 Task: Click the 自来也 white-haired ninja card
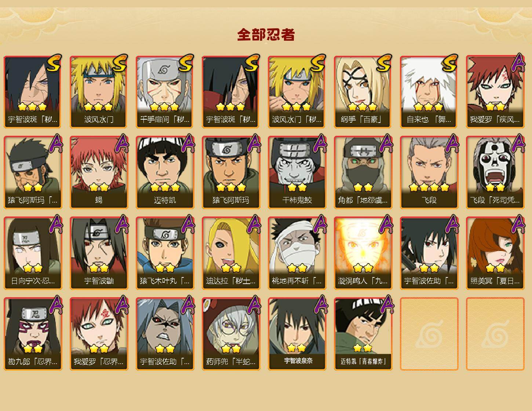click(429, 91)
